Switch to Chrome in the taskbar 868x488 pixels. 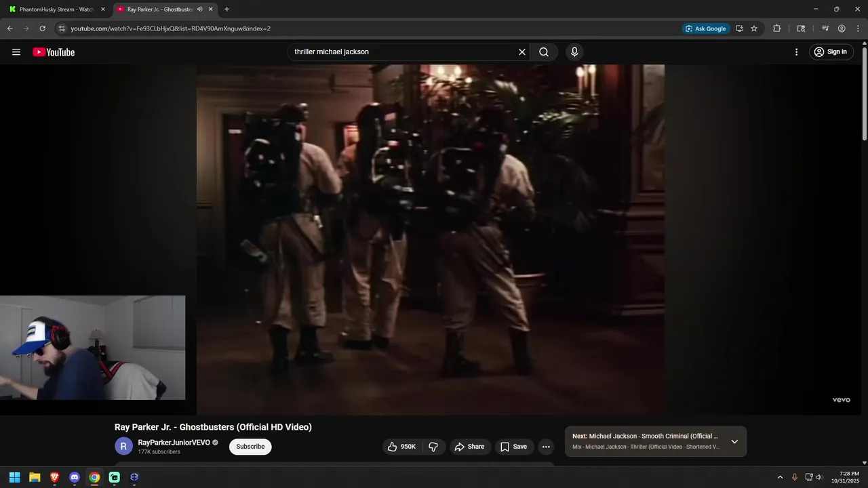(x=94, y=477)
